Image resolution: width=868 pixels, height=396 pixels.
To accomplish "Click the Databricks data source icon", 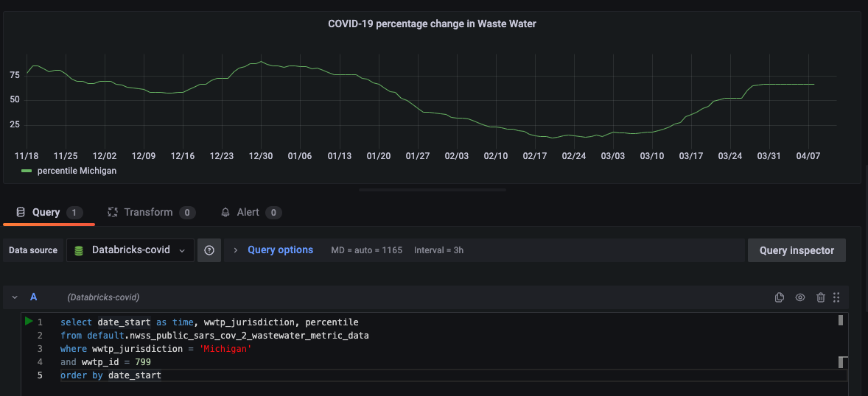I will pyautogui.click(x=79, y=250).
